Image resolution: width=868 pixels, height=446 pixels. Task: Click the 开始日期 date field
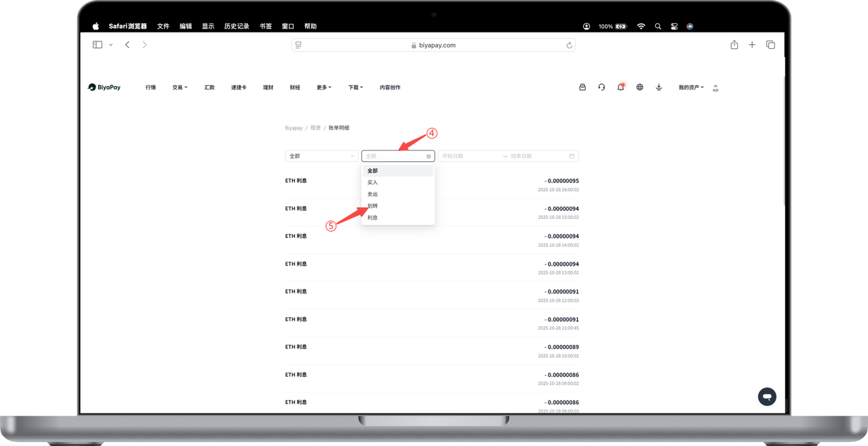(x=468, y=156)
